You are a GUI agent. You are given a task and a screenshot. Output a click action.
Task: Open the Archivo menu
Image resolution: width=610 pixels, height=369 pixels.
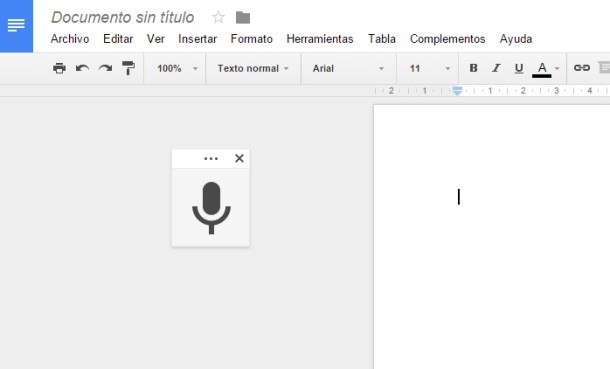click(x=70, y=39)
